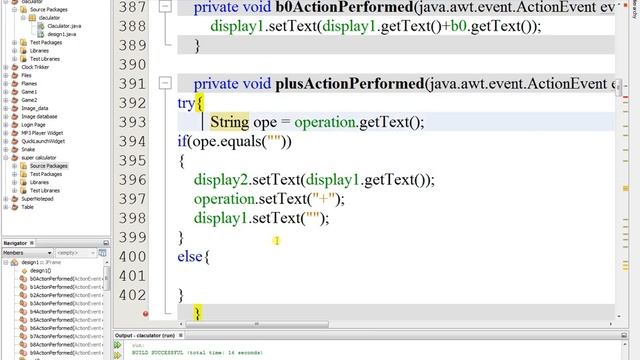Expand the Table project node
Image resolution: width=640 pixels, height=360 pixels.
6,207
